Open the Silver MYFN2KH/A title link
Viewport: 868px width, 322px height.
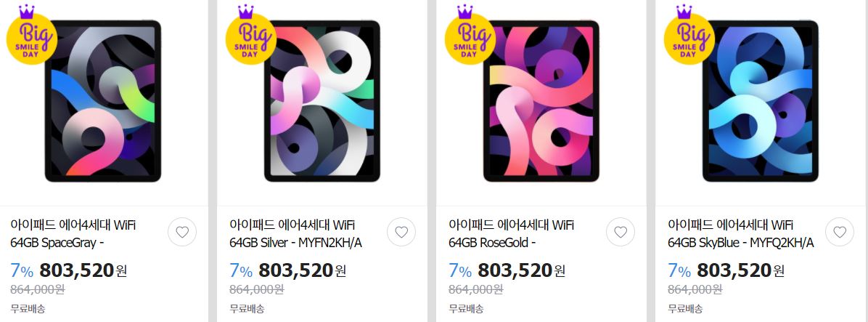[296, 234]
